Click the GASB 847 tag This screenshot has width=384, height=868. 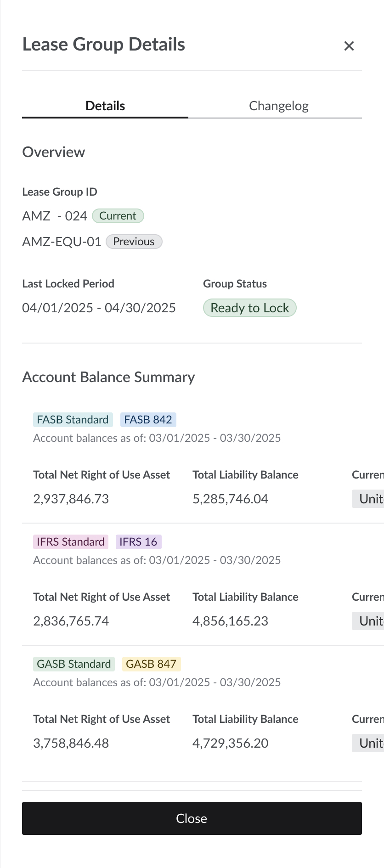[x=151, y=664]
